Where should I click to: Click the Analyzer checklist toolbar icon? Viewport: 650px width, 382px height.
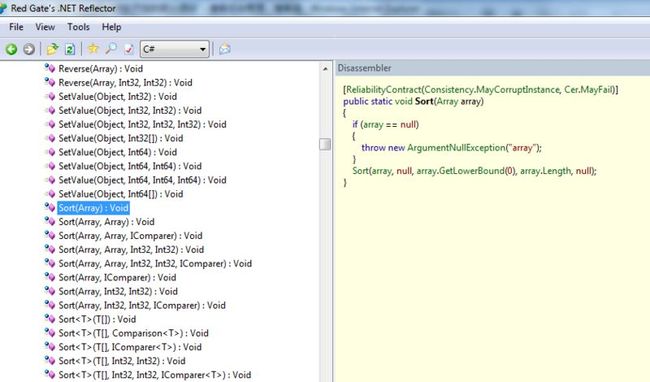129,49
